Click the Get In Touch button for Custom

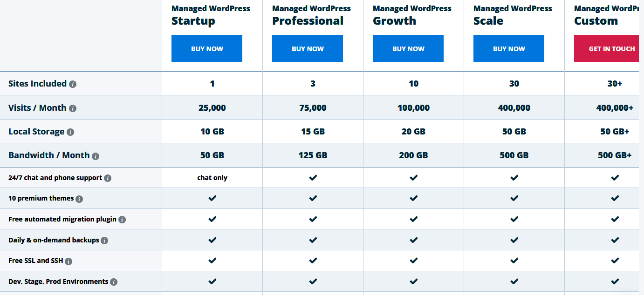click(x=609, y=48)
